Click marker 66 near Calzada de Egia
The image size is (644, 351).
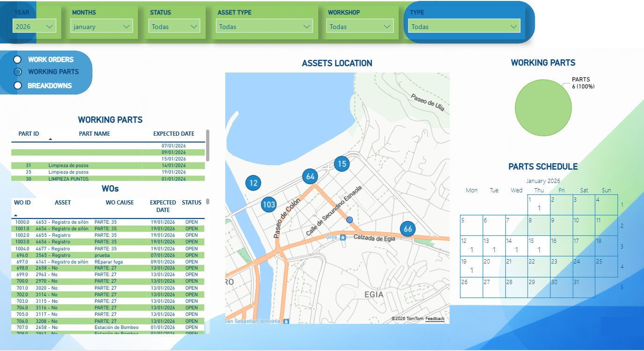coord(407,228)
